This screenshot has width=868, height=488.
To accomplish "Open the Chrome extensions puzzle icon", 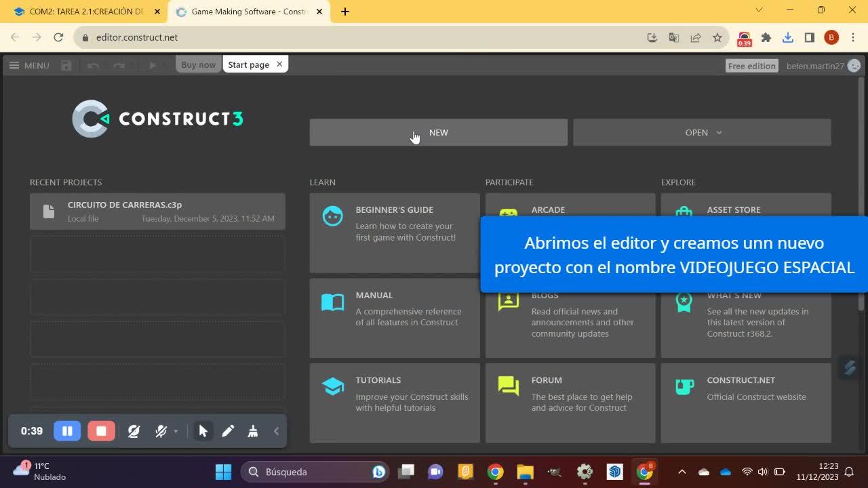I will click(766, 38).
